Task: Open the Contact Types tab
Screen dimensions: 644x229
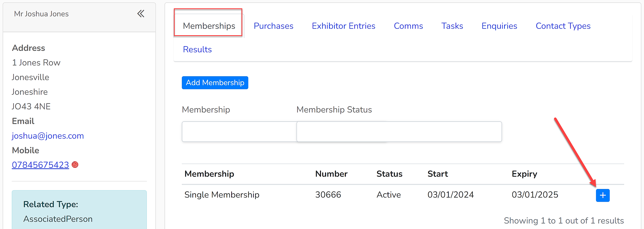Action: point(563,26)
